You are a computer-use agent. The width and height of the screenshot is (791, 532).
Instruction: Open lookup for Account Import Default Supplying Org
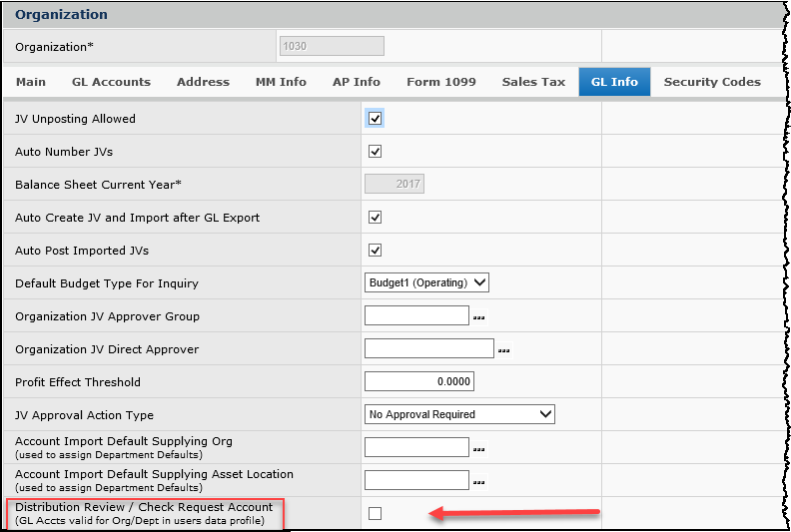pyautogui.click(x=477, y=449)
